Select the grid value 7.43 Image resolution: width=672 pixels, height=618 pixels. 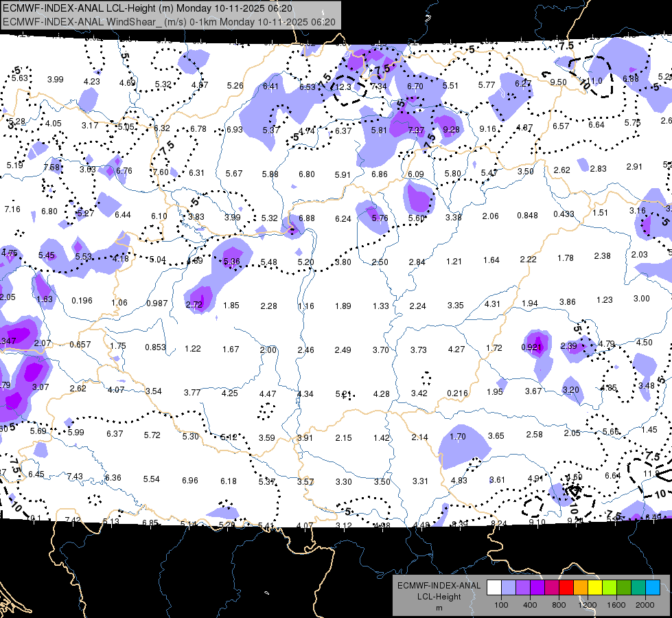point(75,476)
